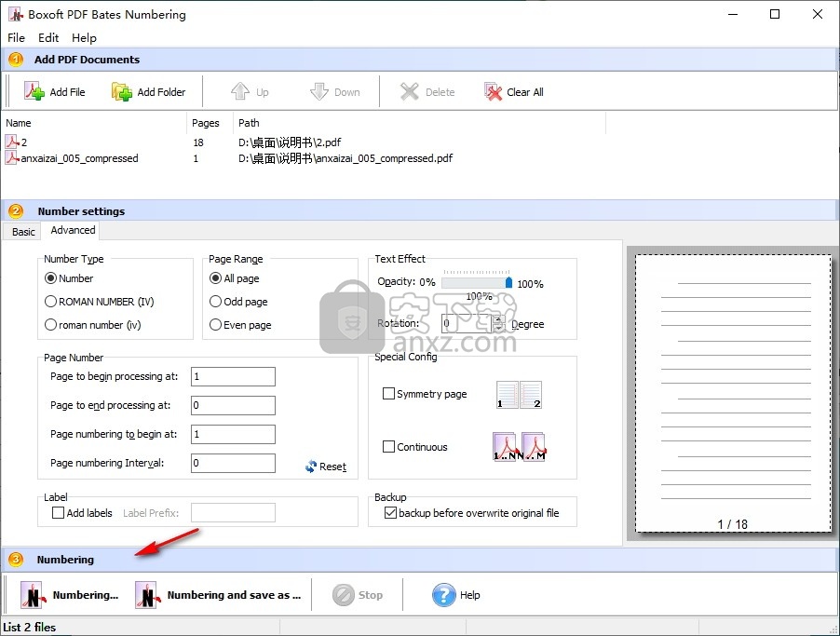The image size is (840, 636).
Task: Click the Rotation spinner arrows
Action: pos(498,323)
